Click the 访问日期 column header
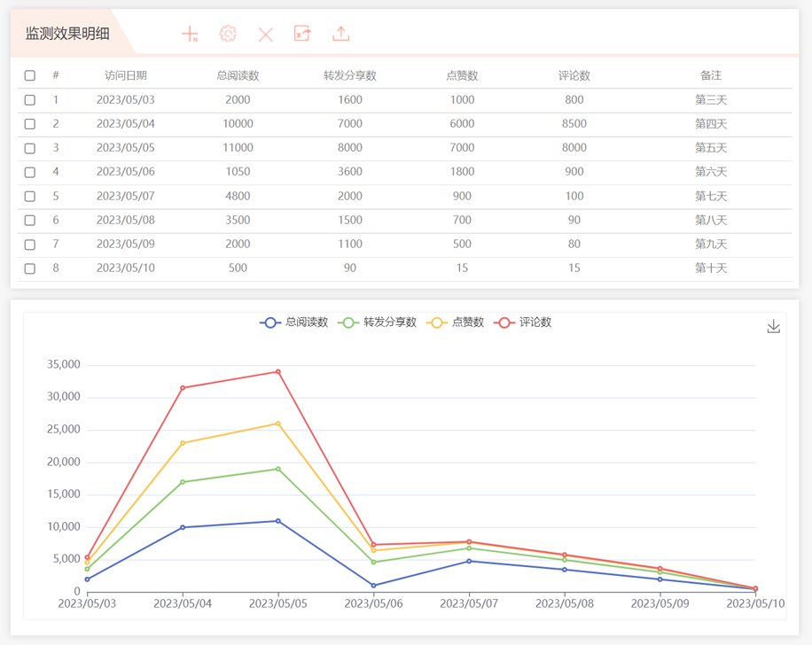 point(125,75)
